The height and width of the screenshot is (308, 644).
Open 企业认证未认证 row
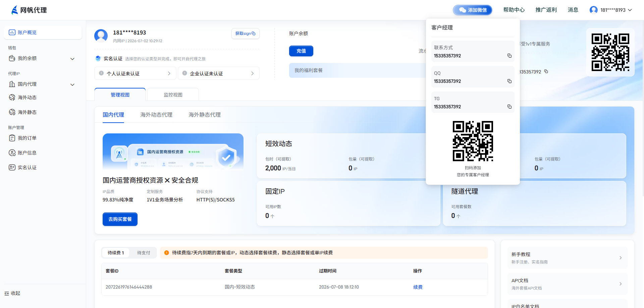[x=219, y=73]
